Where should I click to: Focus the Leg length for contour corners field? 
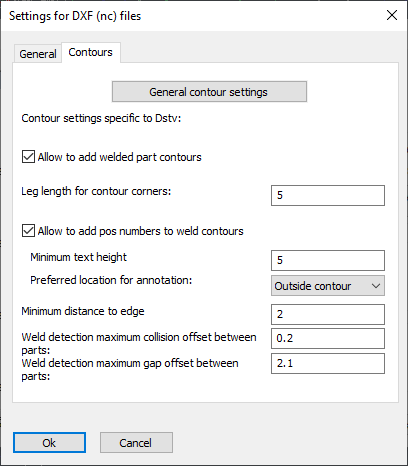pos(328,195)
